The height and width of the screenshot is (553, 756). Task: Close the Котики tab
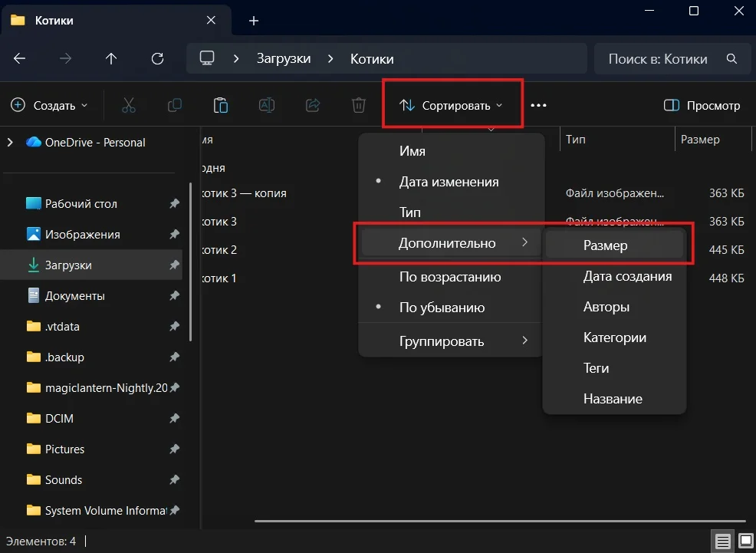point(211,20)
